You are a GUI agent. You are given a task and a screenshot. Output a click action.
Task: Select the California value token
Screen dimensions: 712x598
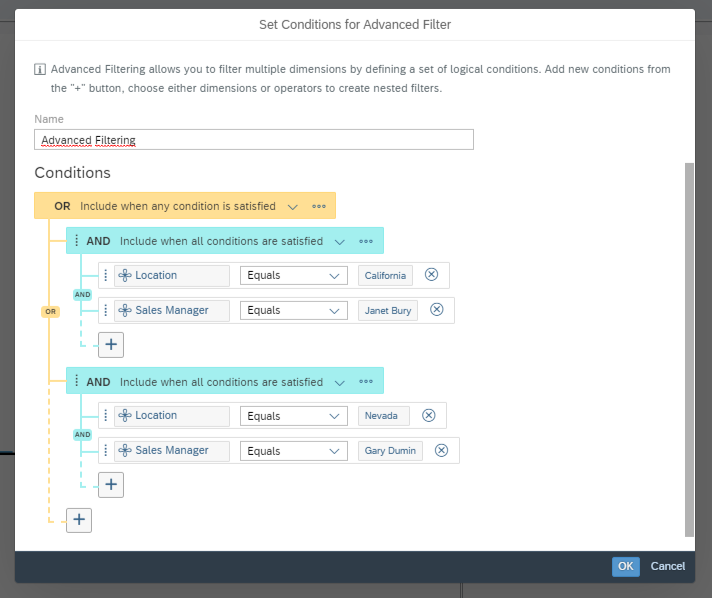[x=385, y=276]
